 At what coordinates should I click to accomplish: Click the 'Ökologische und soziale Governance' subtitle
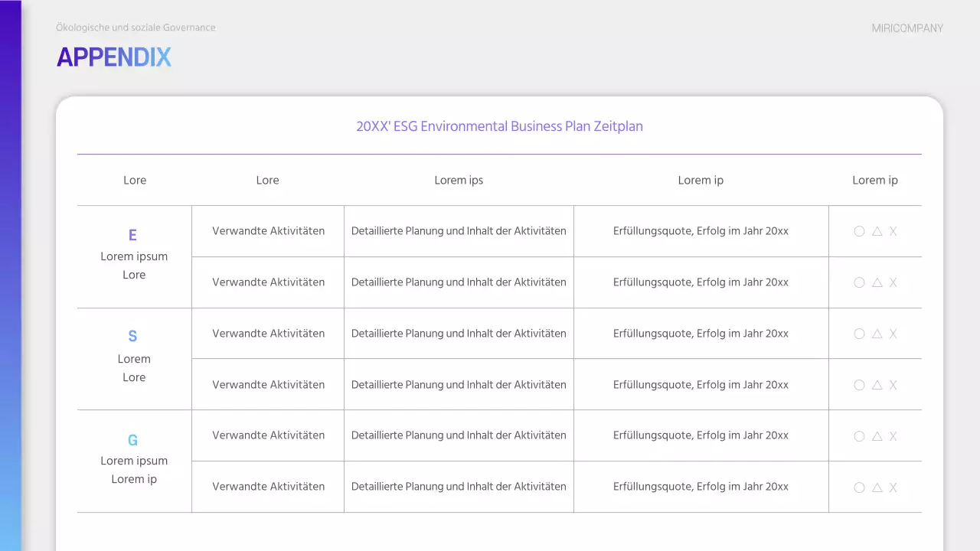point(136,28)
